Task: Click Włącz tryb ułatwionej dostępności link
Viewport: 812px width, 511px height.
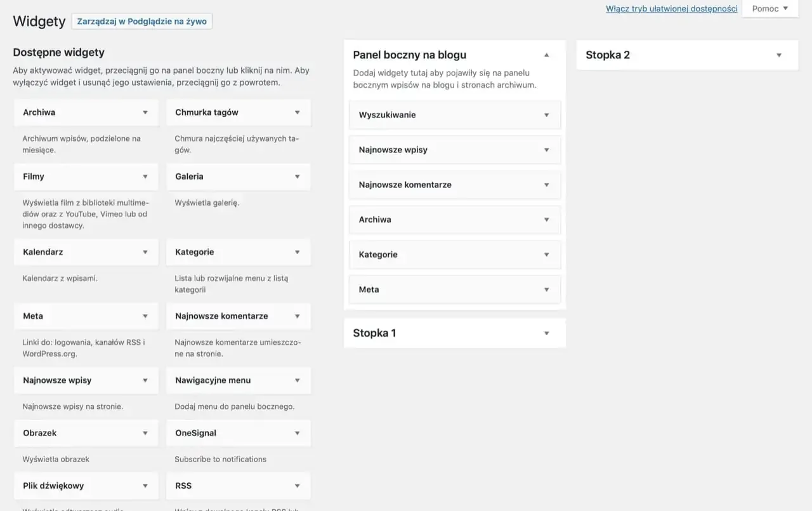Action: click(x=671, y=9)
